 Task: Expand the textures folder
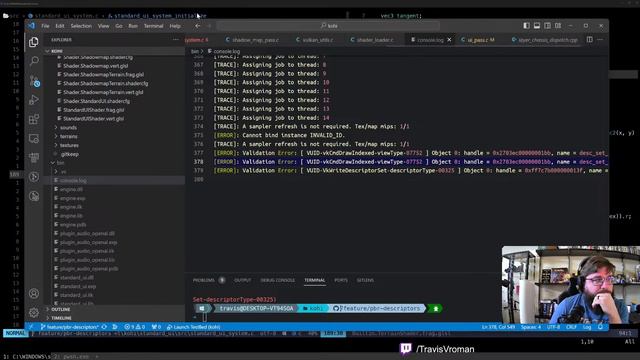coord(69,145)
